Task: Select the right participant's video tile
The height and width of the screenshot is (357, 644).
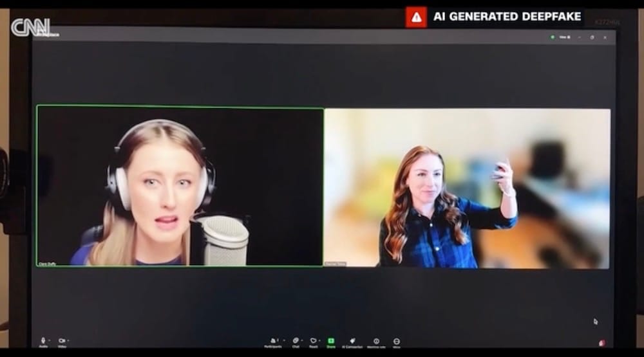Action: click(x=467, y=188)
